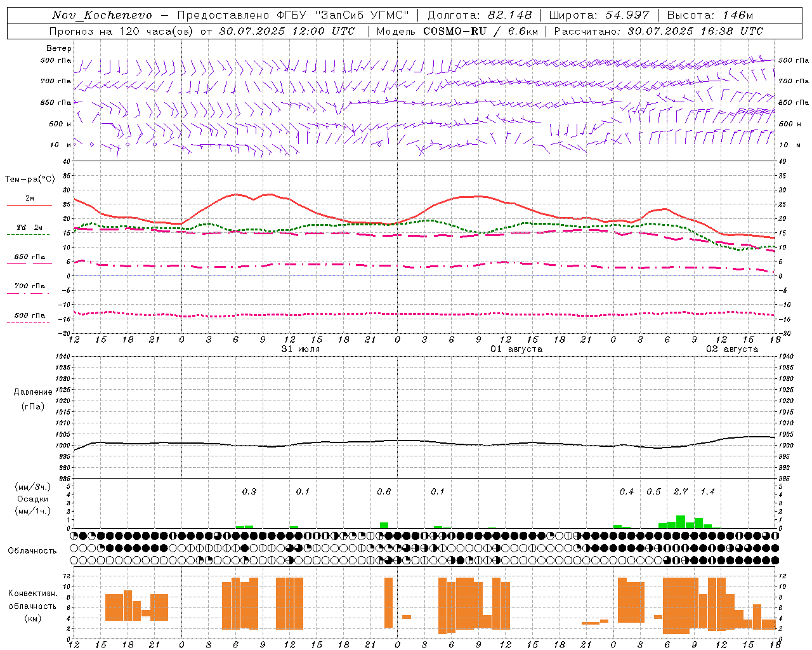Click the precipitation value "0.4"
812x650 pixels.
[x=627, y=491]
